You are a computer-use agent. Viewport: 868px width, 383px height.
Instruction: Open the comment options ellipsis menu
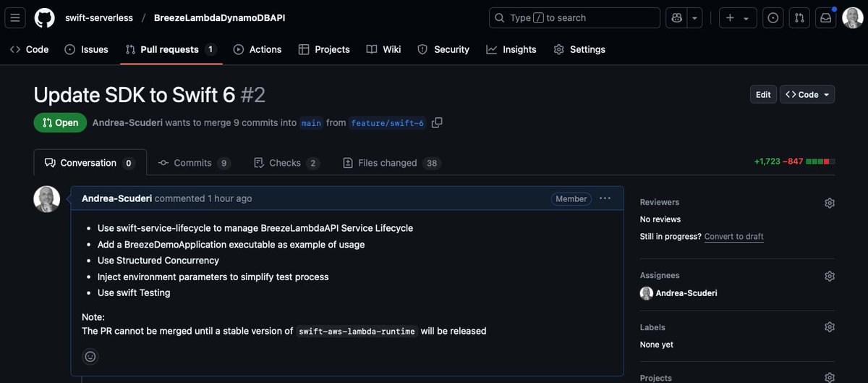click(605, 198)
